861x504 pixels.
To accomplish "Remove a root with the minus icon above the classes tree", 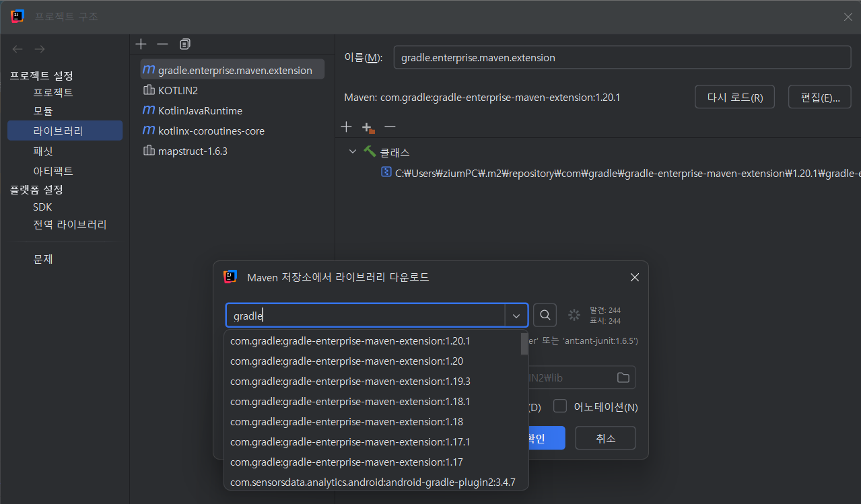I will [390, 127].
